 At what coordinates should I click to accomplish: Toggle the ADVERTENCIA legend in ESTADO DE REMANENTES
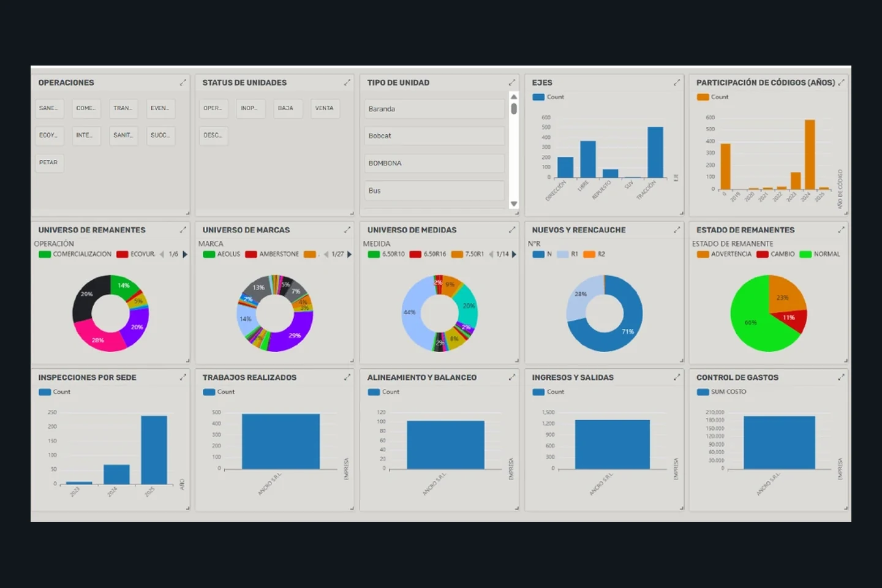(x=724, y=254)
